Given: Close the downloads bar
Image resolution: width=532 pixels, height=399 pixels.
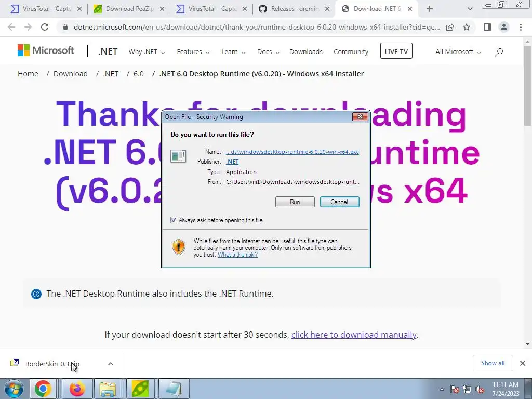Looking at the screenshot, I should 523,363.
